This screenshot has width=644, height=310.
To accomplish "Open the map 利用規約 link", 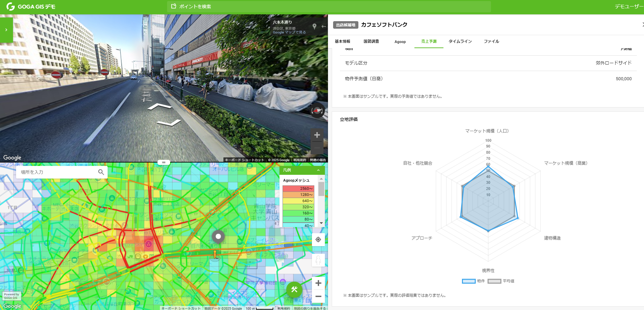I will coord(283,308).
